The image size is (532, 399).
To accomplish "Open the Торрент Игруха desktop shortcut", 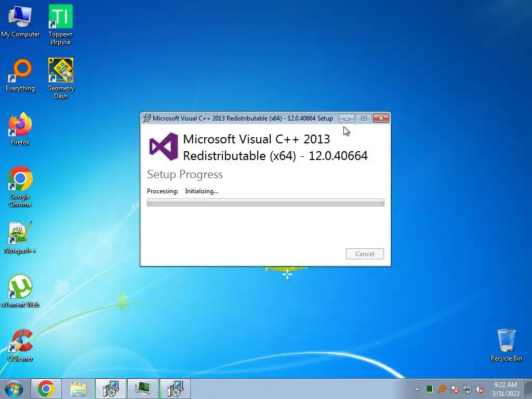I will [x=60, y=24].
